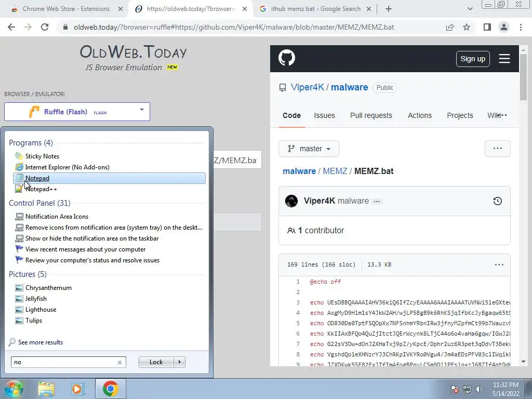
Task: Click the malware breadcrumb link
Action: point(299,171)
